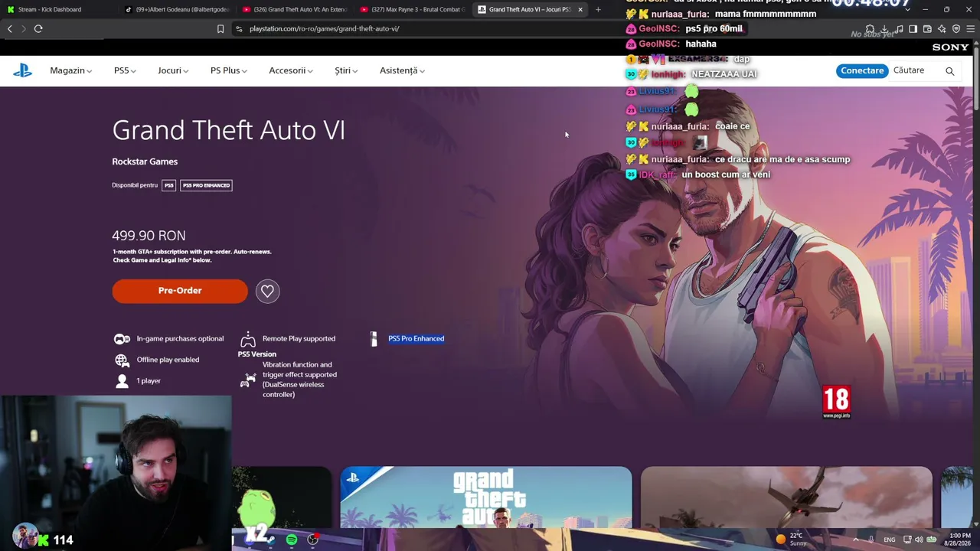The image size is (980, 551).
Task: Click the Offline play enabled text
Action: (x=168, y=360)
